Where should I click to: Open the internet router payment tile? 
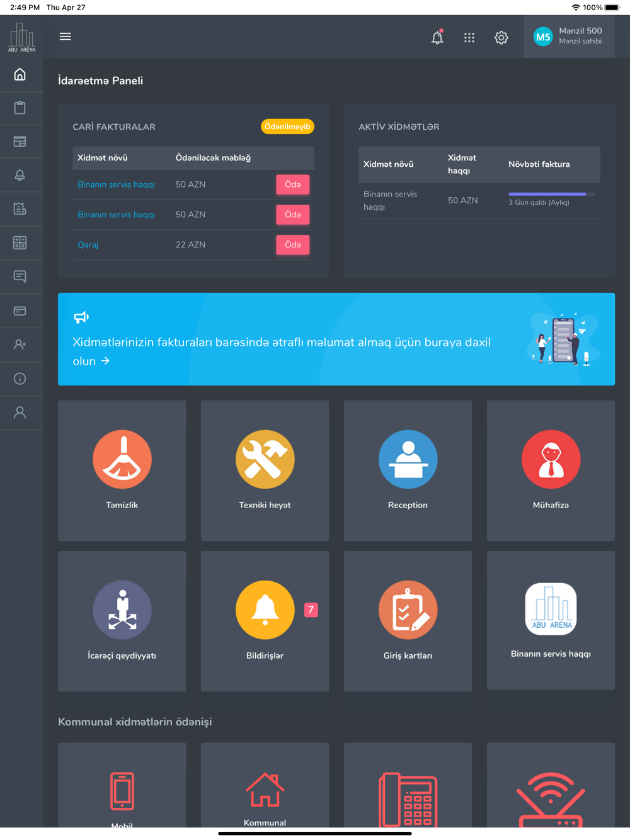click(551, 785)
